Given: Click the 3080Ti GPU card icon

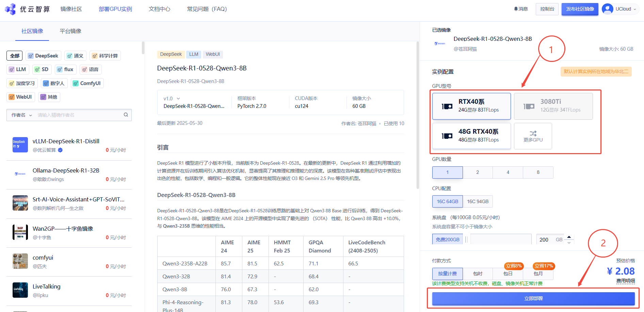Looking at the screenshot, I should click(x=529, y=106).
